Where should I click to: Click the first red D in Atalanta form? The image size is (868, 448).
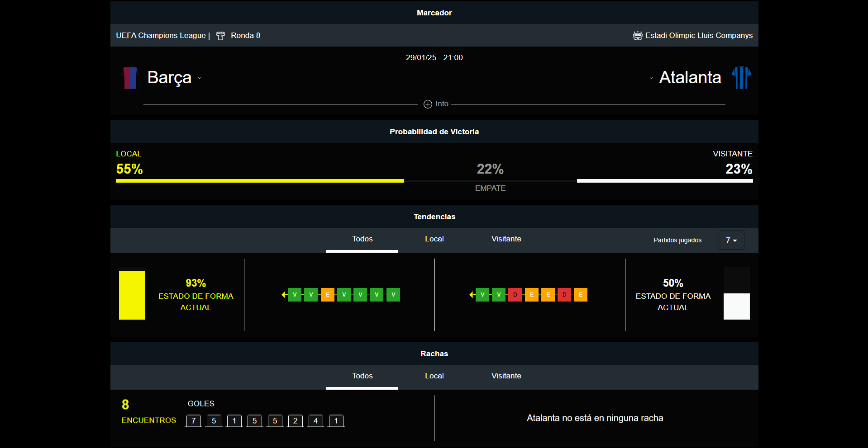(515, 295)
